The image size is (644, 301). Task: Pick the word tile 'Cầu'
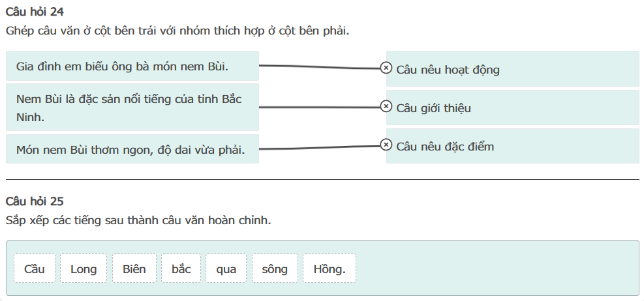35,268
